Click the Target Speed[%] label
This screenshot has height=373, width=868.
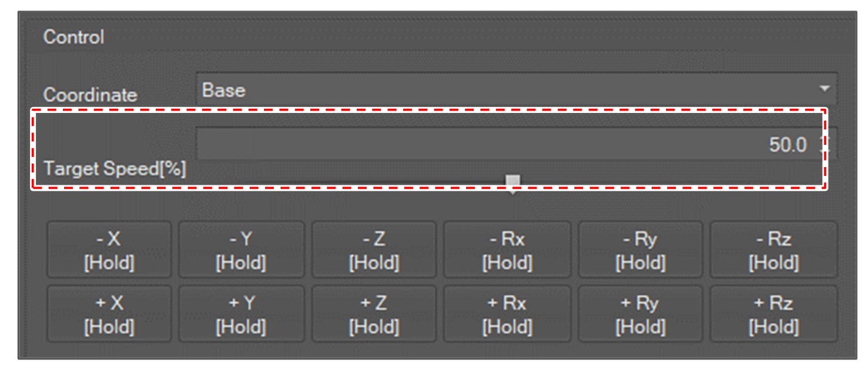tap(115, 169)
